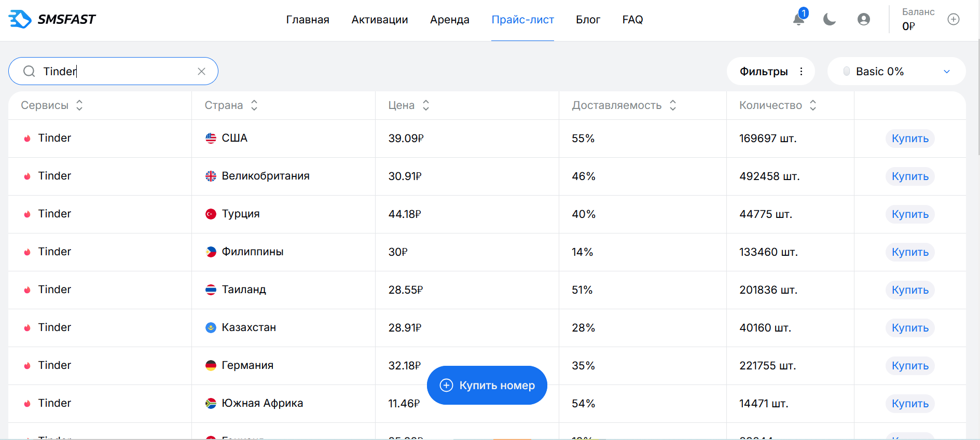Expand the Basic 0% dropdown

[x=896, y=71]
